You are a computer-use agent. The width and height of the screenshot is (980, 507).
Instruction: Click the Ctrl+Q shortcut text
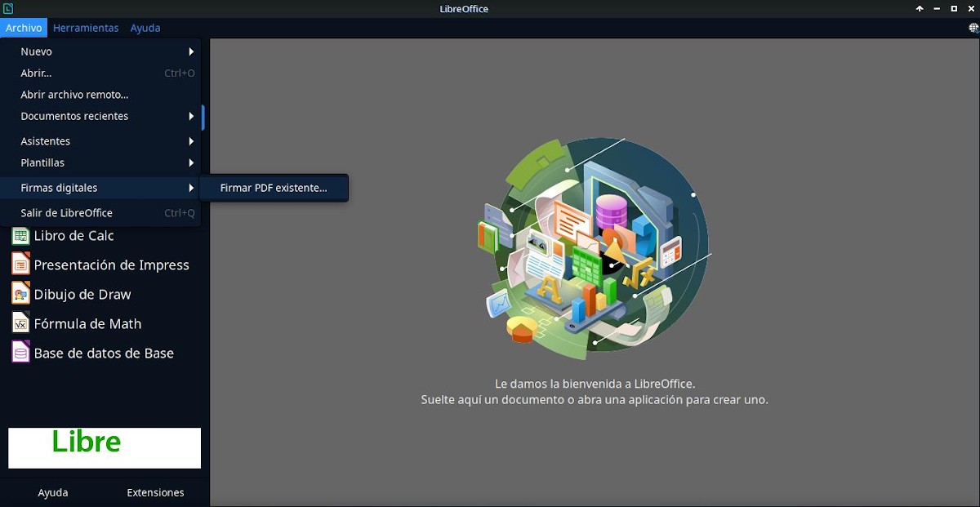(180, 212)
